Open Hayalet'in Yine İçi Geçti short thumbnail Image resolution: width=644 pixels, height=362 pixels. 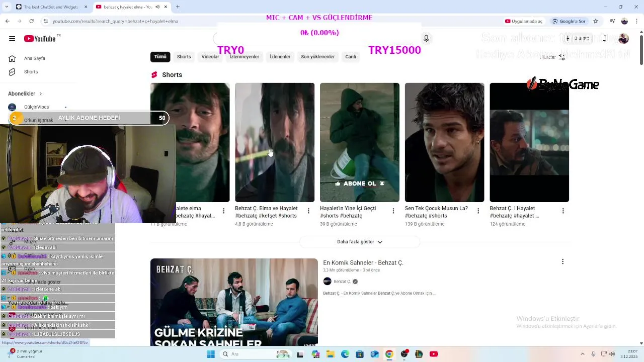pos(360,142)
